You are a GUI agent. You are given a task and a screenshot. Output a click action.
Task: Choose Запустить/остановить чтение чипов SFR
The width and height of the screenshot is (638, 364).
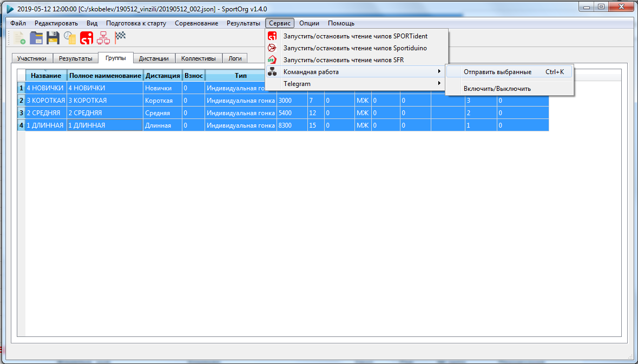click(x=357, y=60)
